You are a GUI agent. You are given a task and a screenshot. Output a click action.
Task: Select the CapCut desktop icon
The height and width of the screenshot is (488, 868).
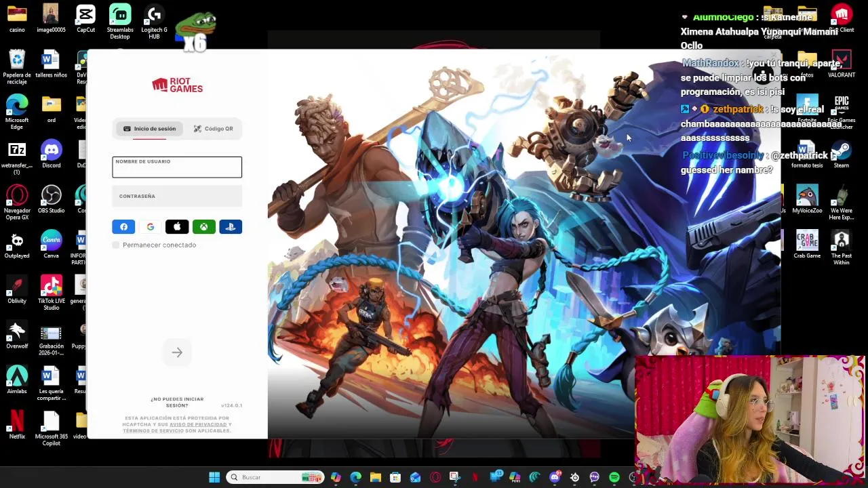[x=86, y=18]
